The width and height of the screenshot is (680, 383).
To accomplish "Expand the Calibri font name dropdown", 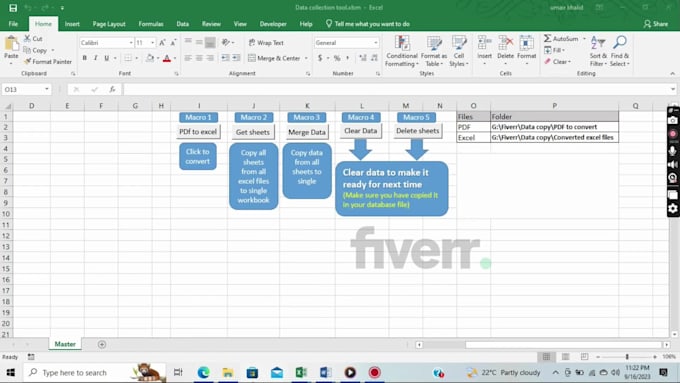I will 131,43.
